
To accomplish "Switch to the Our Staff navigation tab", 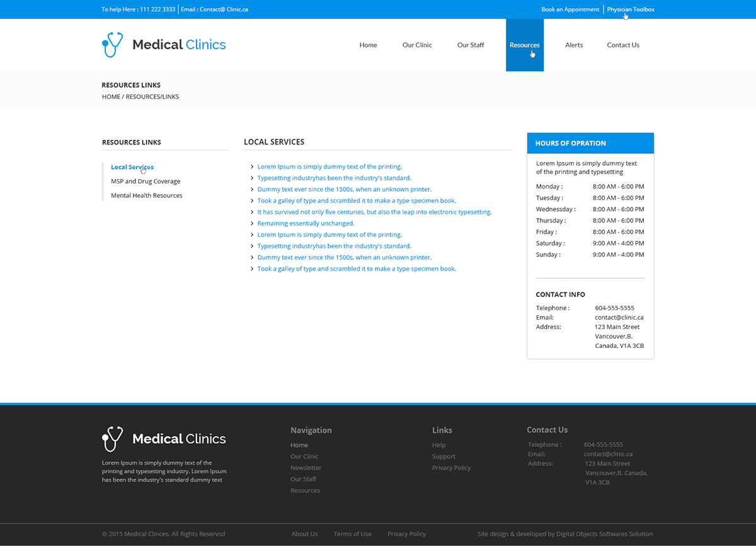I will [471, 45].
